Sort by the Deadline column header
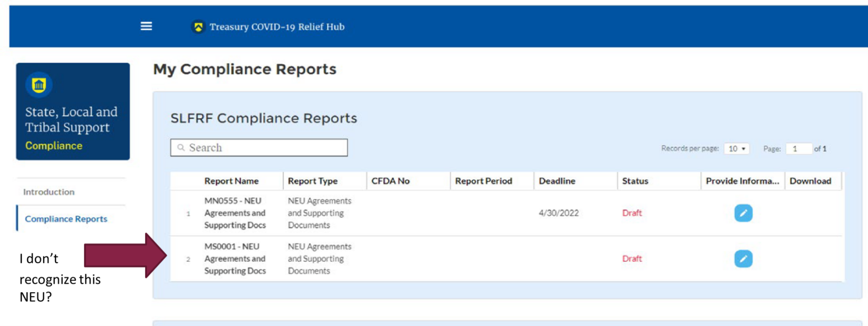This screenshot has width=868, height=326. (557, 181)
